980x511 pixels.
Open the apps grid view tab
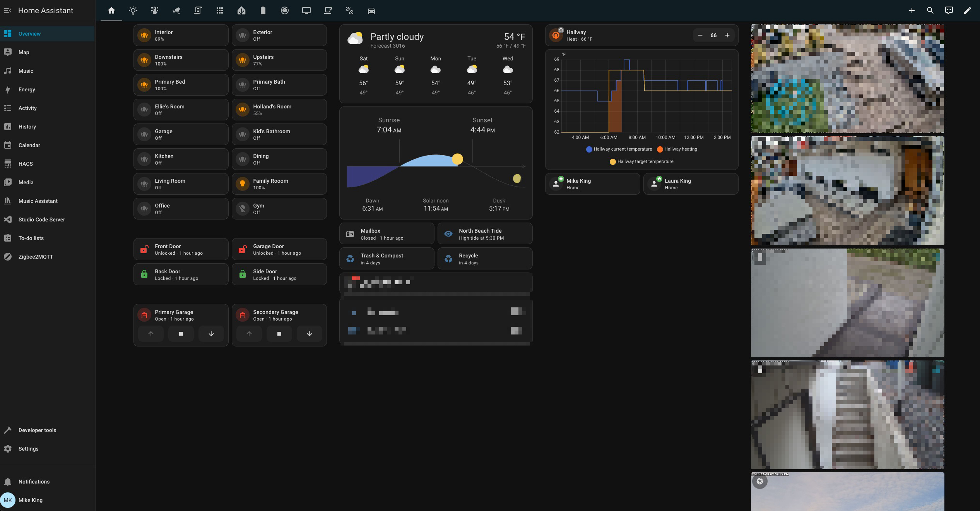[x=220, y=10]
